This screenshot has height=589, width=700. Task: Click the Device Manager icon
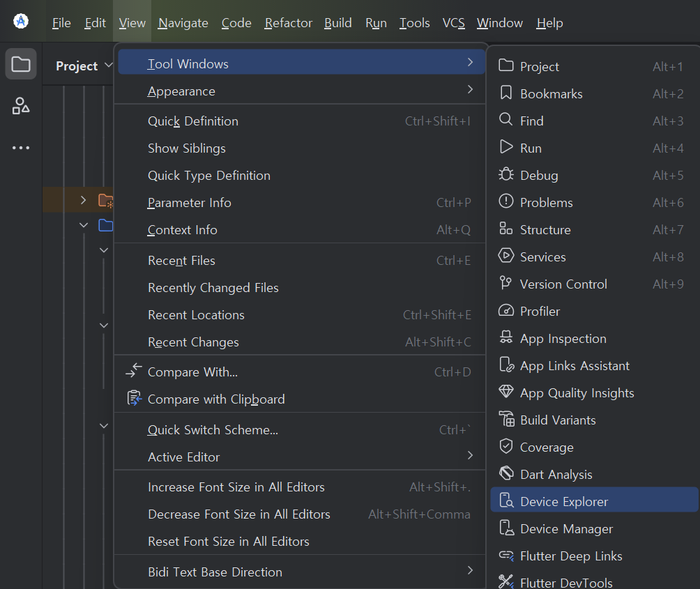point(506,528)
